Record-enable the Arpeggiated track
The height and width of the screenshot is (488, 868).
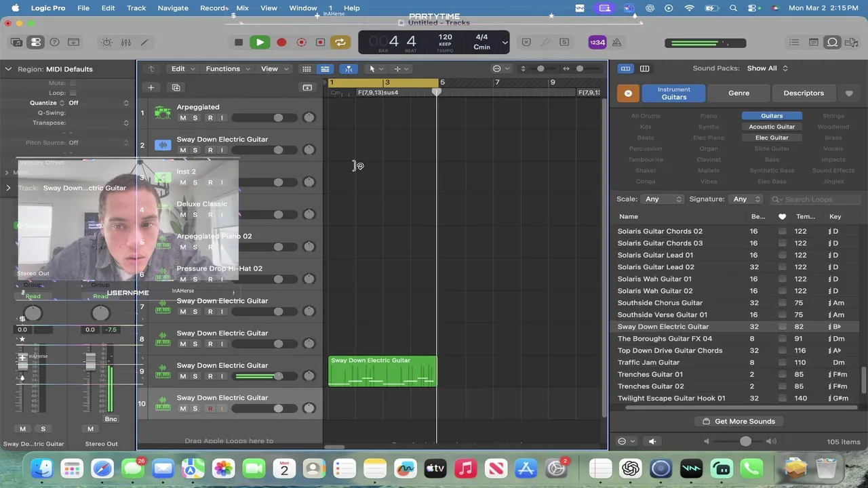(x=210, y=118)
